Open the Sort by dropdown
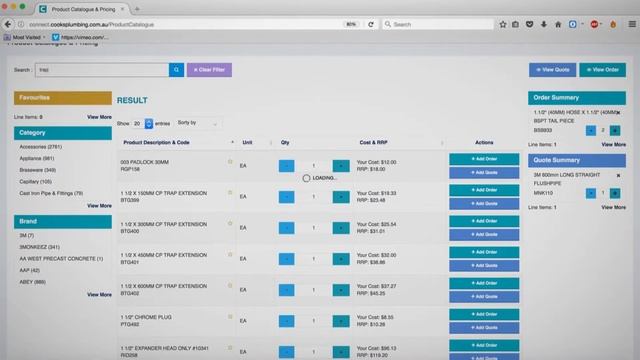640x360 pixels. coord(198,123)
